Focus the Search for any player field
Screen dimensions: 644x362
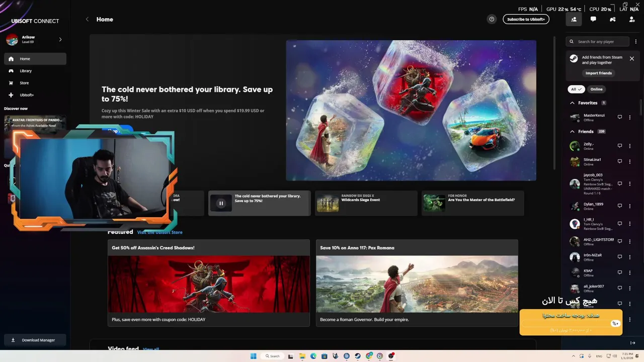597,42
